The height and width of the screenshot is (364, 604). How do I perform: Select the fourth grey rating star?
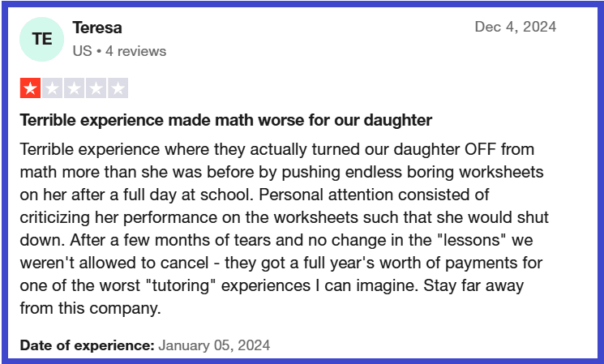[96, 88]
